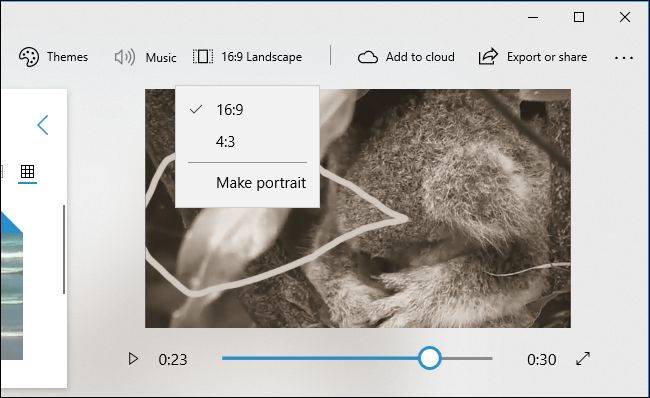
Task: Click the Export or share arrow icon
Action: (488, 56)
